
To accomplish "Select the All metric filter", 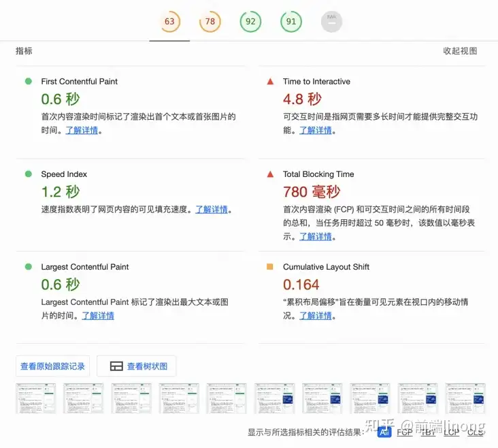I will (384, 432).
